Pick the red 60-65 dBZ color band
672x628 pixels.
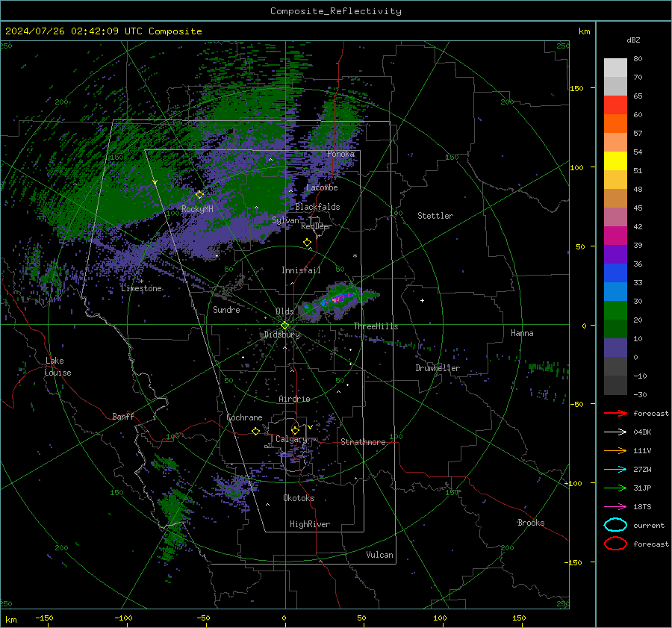pyautogui.click(x=615, y=105)
